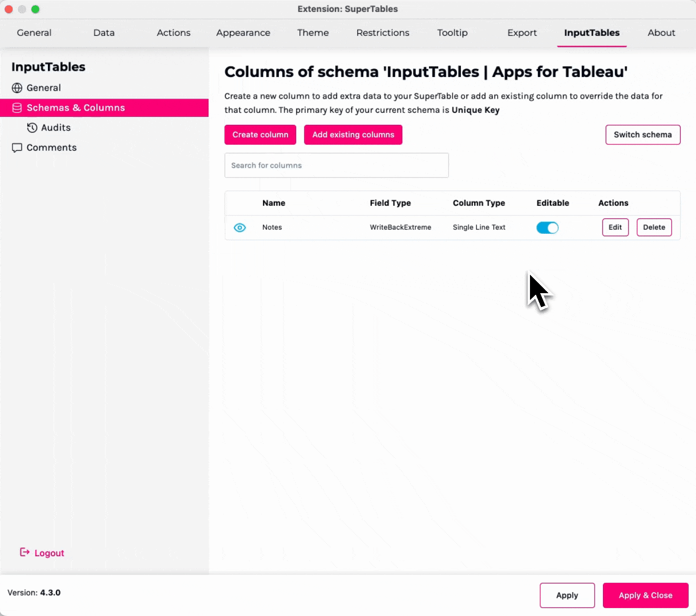Edit the Notes column
The width and height of the screenshot is (696, 616).
pos(615,227)
